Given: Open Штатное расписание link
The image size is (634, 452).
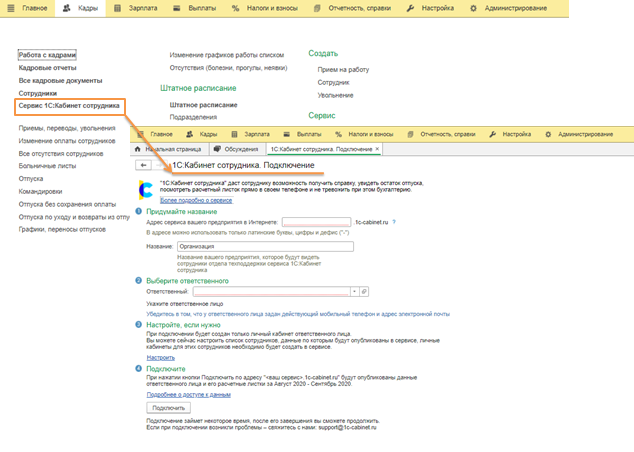Looking at the screenshot, I should click(205, 104).
